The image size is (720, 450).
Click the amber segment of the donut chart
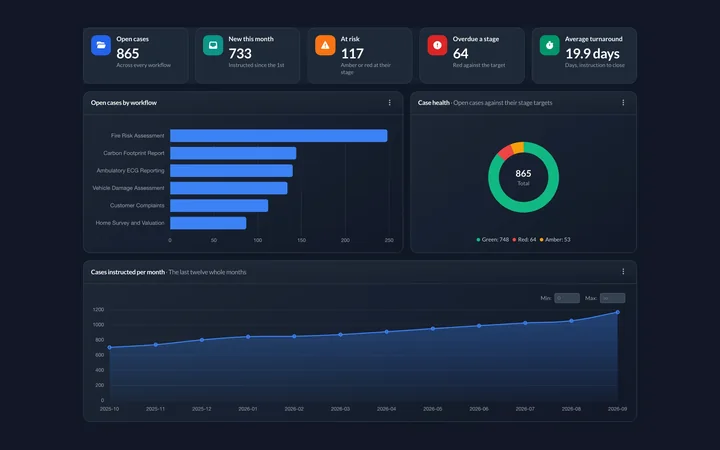click(518, 147)
